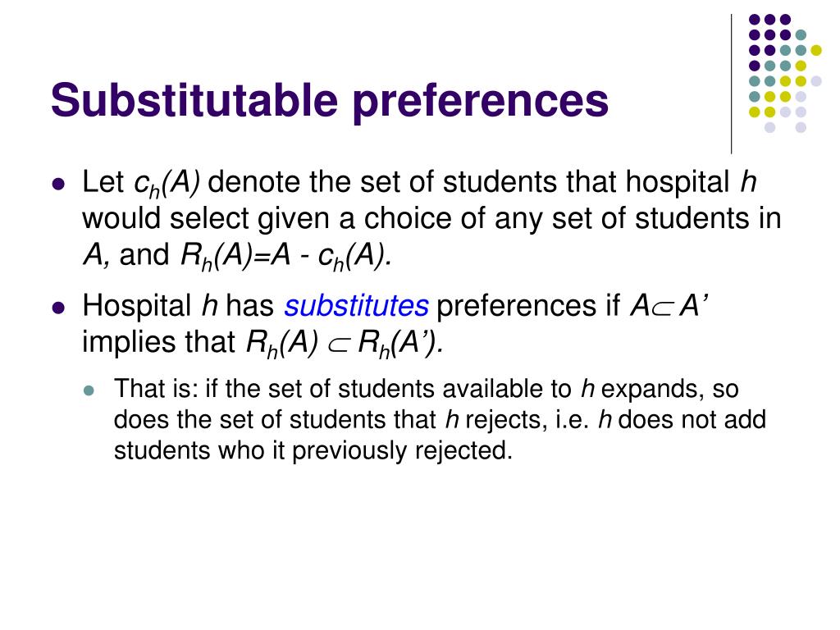Click the word 'Hospital' in second bullet
This screenshot has width=840, height=630.
click(137, 306)
